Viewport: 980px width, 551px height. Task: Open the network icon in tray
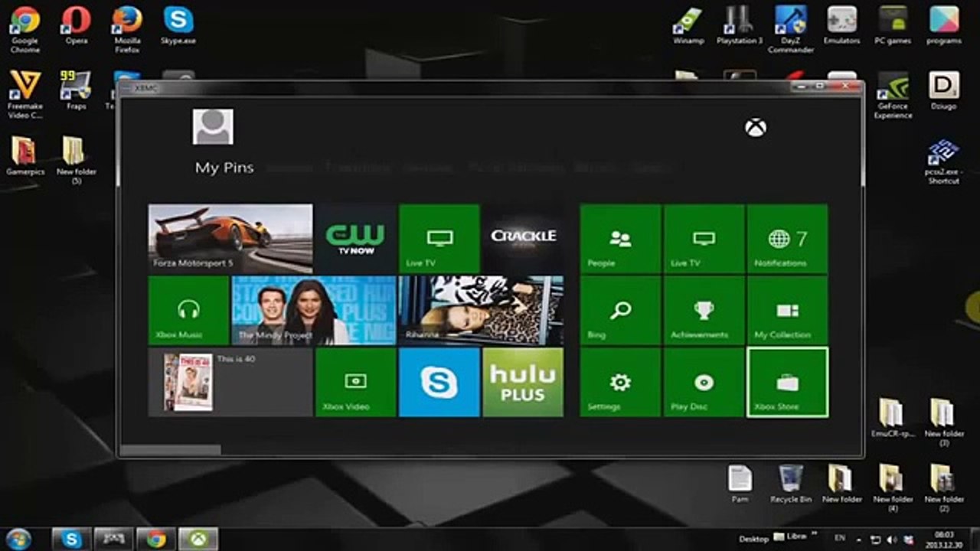[x=877, y=540]
